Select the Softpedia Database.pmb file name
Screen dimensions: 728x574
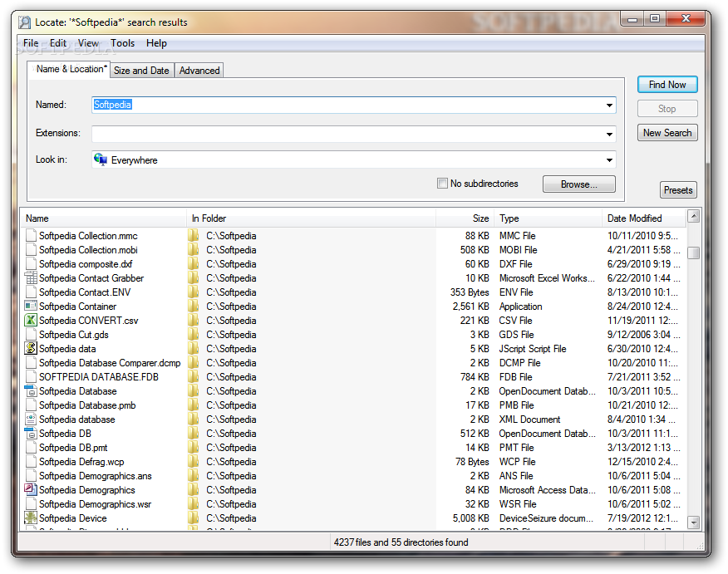click(87, 405)
